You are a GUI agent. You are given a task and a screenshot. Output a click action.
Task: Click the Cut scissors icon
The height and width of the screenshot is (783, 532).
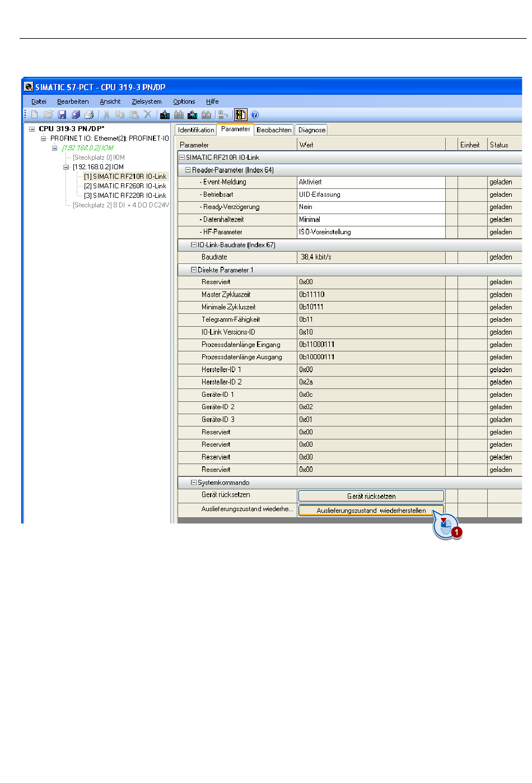[x=106, y=115]
